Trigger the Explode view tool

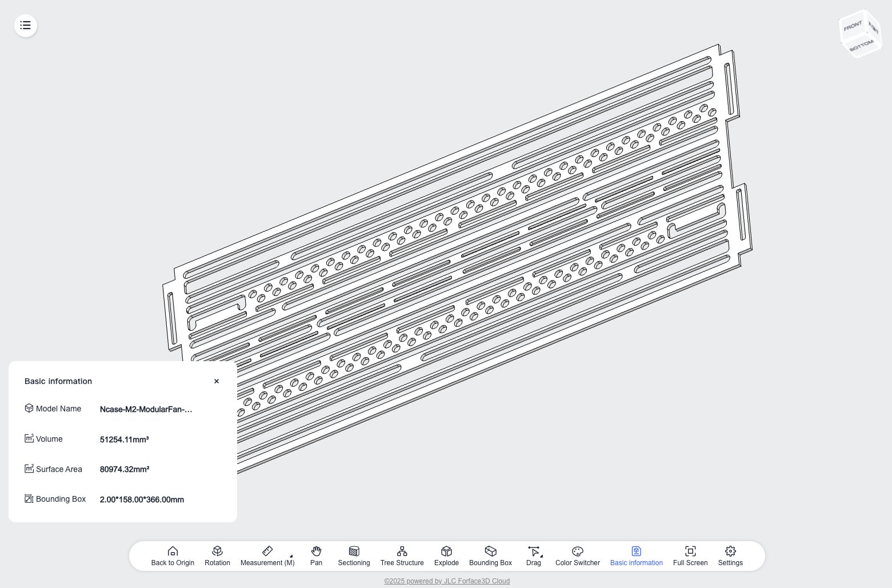[446, 551]
